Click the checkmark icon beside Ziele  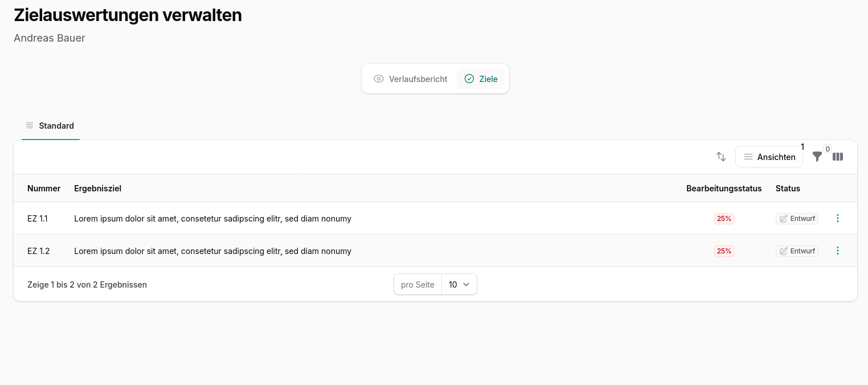pos(469,79)
